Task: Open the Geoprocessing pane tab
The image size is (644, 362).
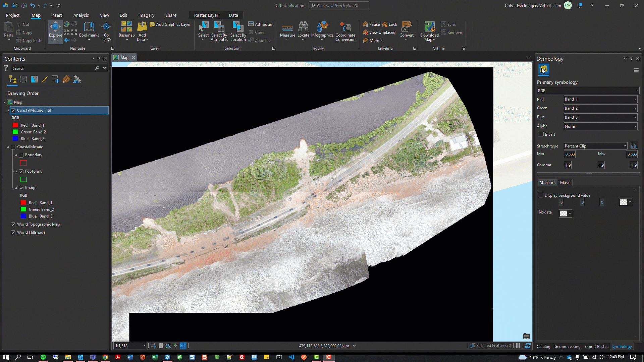Action: [567, 347]
